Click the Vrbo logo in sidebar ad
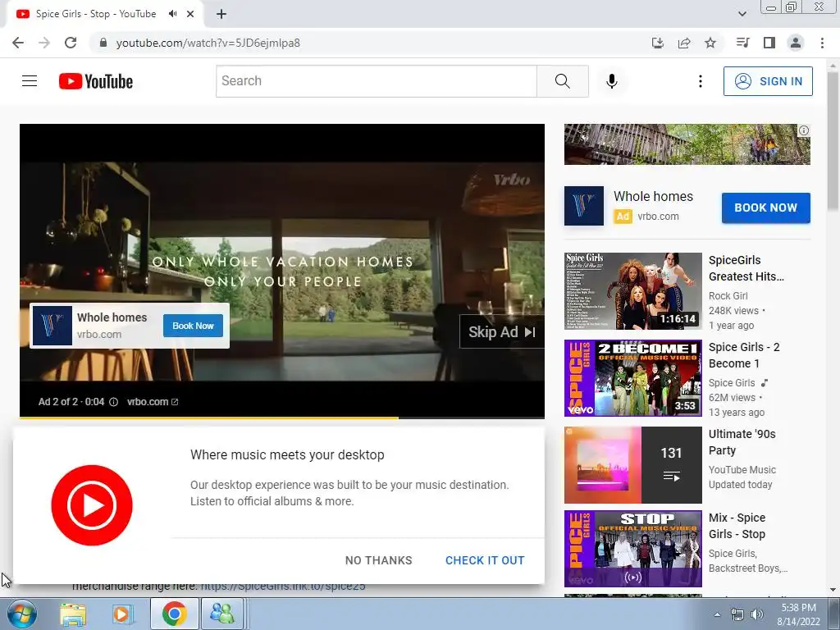Image resolution: width=840 pixels, height=630 pixels. 584,206
